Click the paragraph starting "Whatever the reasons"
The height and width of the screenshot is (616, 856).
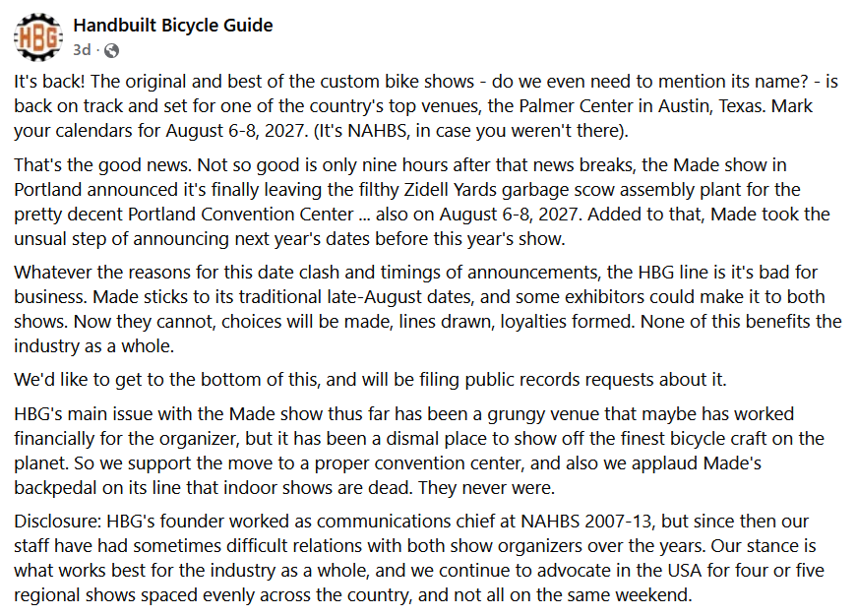(x=428, y=309)
